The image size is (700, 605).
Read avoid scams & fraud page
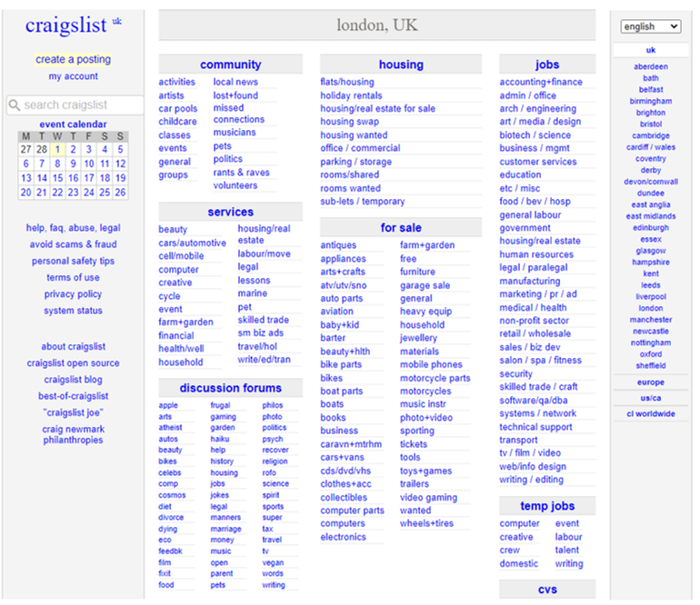pos(74,244)
